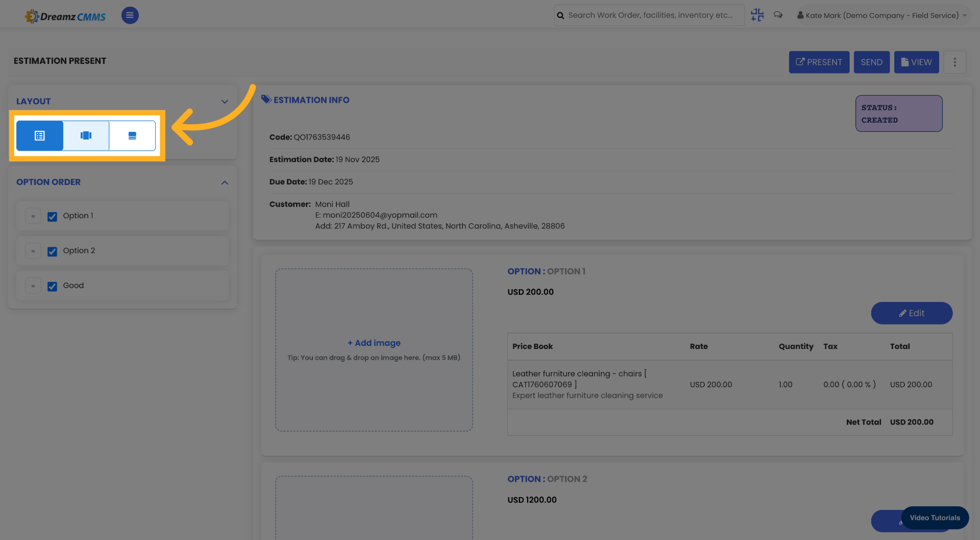Collapse the Option Order panel
Viewport: 980px width, 540px height.
click(x=225, y=182)
